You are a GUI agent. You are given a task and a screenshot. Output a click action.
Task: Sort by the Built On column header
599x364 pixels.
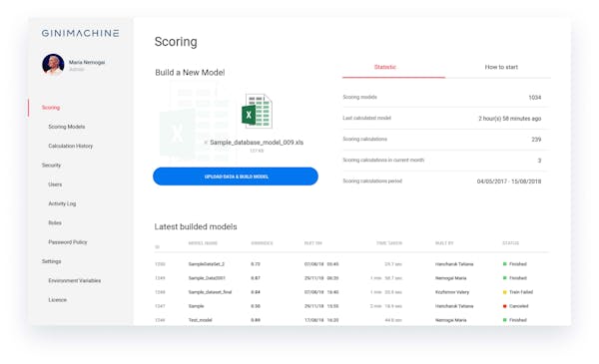click(313, 243)
